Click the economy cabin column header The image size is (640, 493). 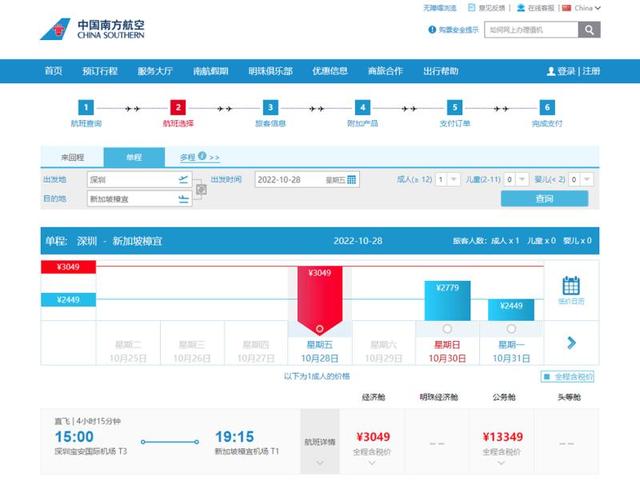[x=373, y=397]
